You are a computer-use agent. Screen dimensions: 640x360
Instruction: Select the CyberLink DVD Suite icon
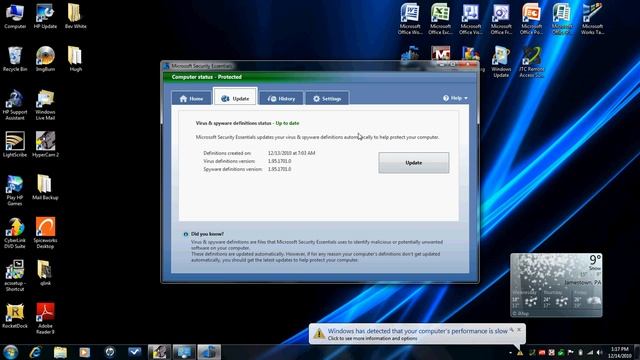[x=15, y=233]
